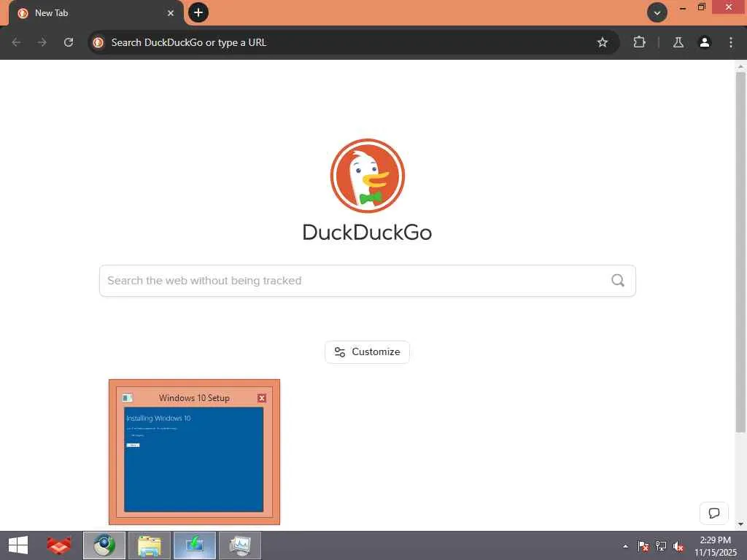Open the Action Center flag icon
The width and height of the screenshot is (747, 560).
[643, 546]
